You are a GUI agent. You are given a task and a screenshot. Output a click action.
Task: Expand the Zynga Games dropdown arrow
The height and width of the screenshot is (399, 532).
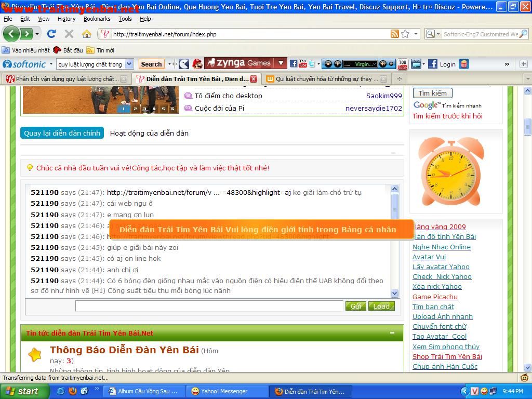click(281, 63)
